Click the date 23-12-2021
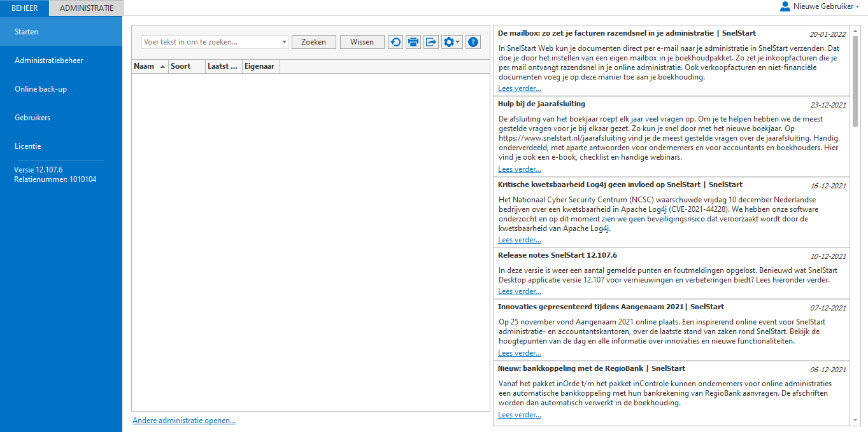Screen dimensions: 868x432 click(x=828, y=105)
